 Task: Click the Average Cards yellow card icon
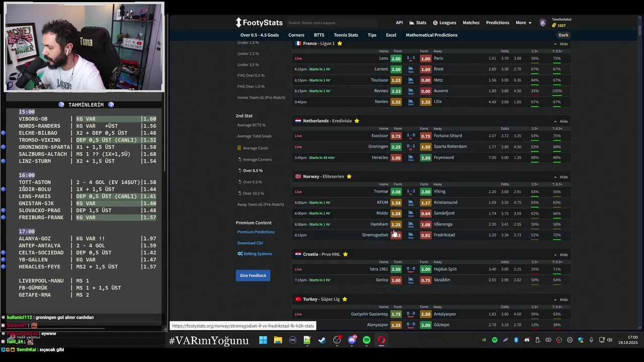pos(239,148)
